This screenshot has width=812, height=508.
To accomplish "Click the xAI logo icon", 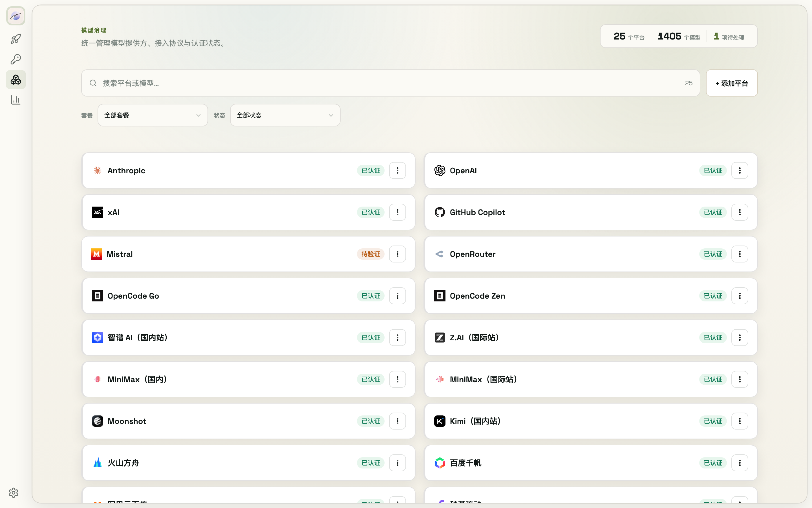I will point(98,212).
